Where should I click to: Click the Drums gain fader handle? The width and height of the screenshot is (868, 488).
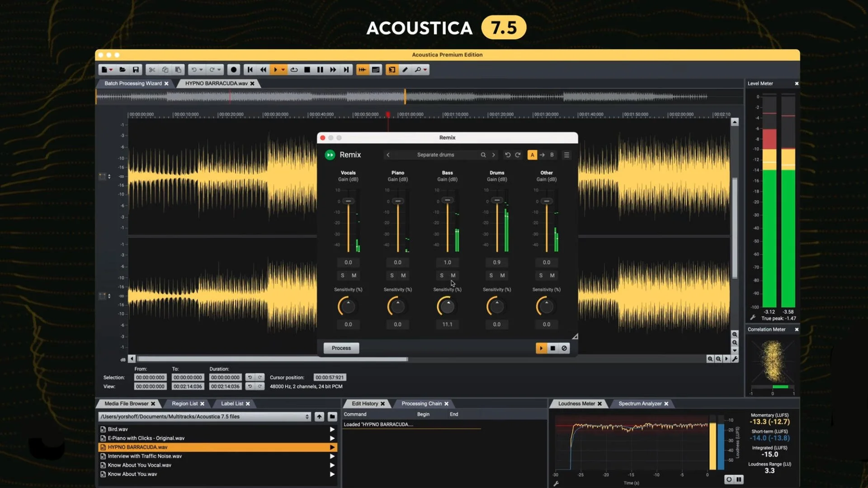point(497,200)
